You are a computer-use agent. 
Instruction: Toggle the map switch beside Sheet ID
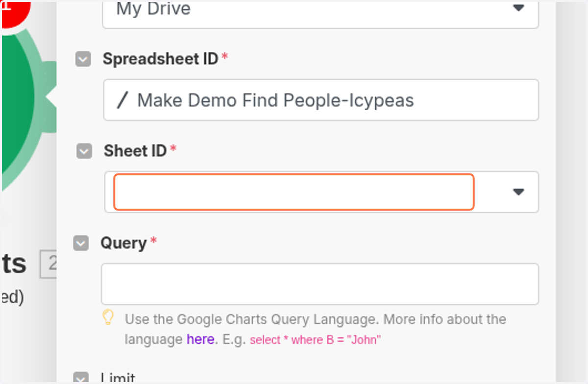[x=84, y=151]
